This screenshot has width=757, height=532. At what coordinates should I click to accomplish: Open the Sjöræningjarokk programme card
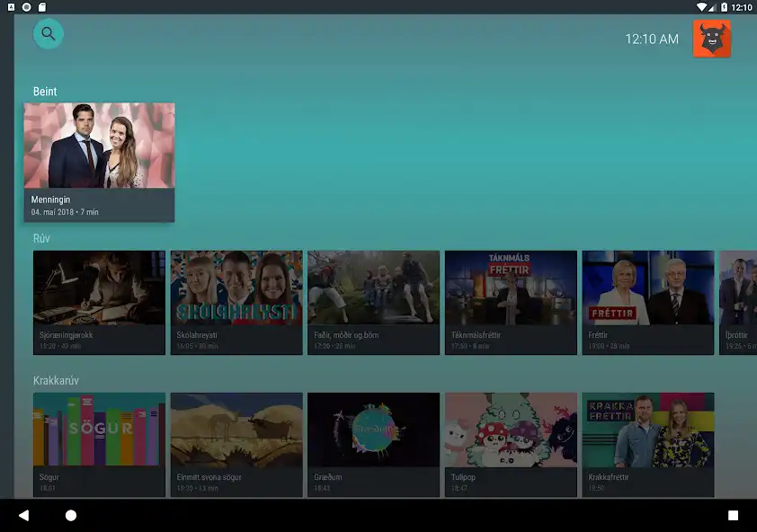click(x=99, y=303)
